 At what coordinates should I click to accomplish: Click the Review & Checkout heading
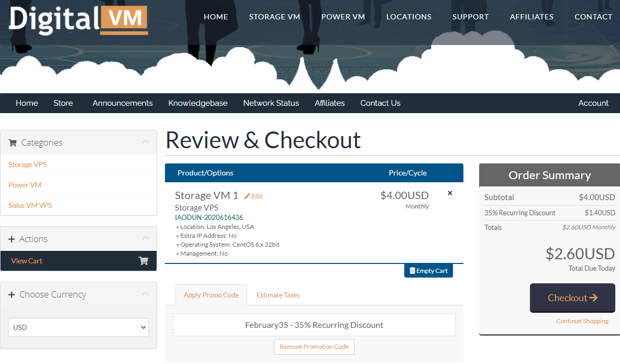coord(263,140)
